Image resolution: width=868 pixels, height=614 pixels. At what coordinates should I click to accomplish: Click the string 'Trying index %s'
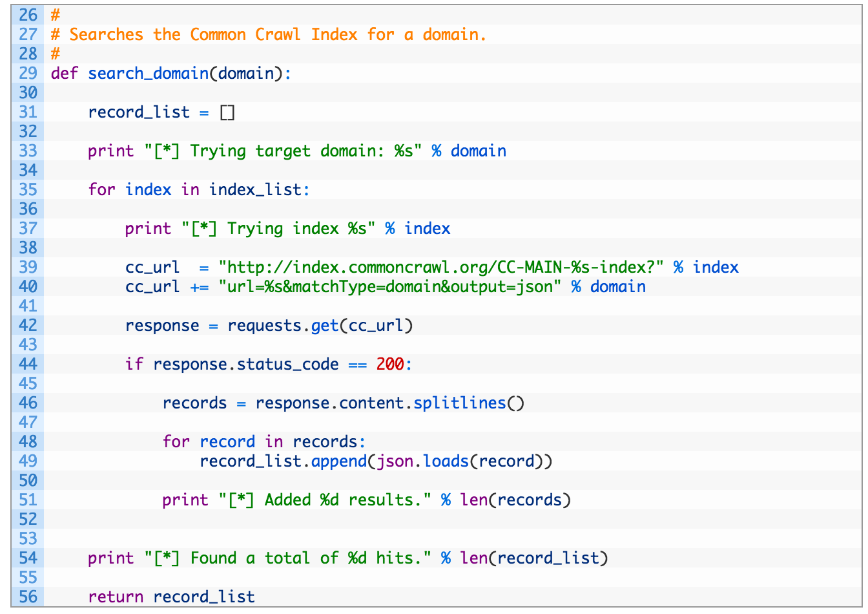tap(278, 228)
